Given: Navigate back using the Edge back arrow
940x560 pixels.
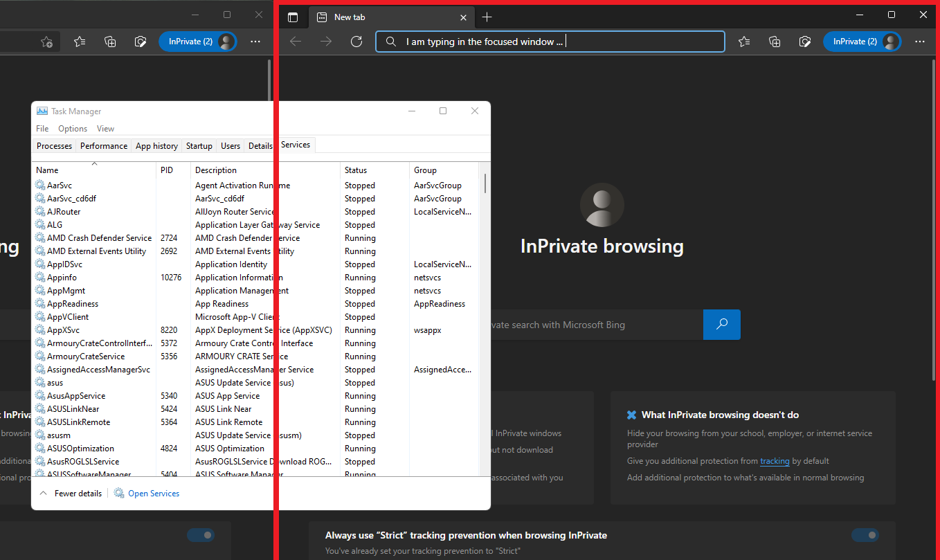Looking at the screenshot, I should pyautogui.click(x=295, y=41).
